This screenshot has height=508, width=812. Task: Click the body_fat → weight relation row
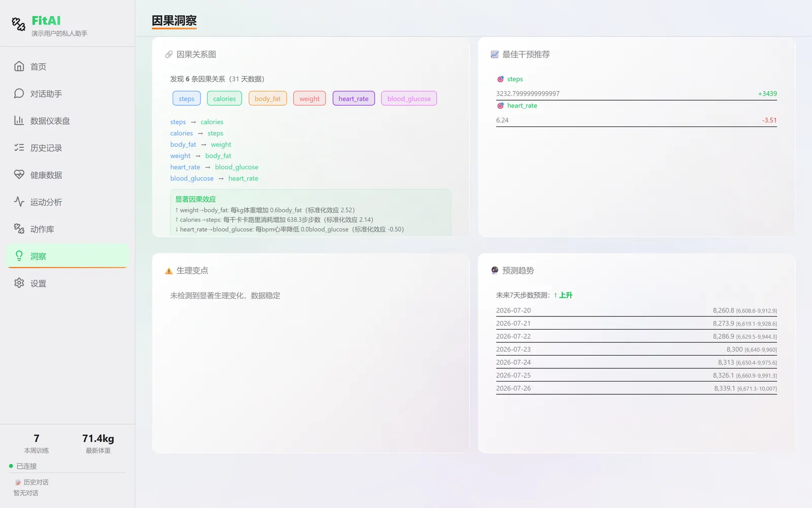(201, 144)
